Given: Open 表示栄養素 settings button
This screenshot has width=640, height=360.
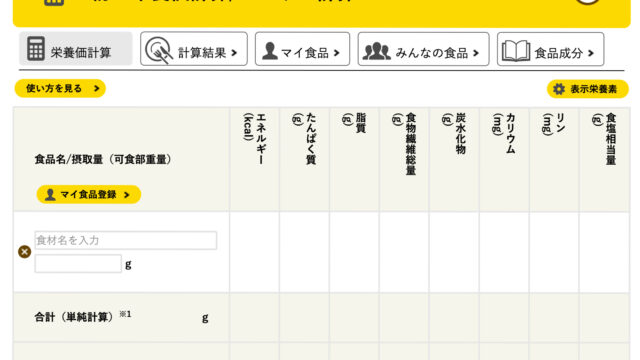Looking at the screenshot, I should pyautogui.click(x=587, y=89).
